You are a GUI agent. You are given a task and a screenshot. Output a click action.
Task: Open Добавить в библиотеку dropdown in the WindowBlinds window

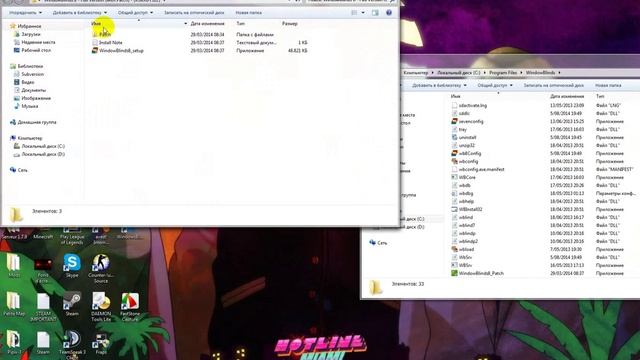[439, 85]
